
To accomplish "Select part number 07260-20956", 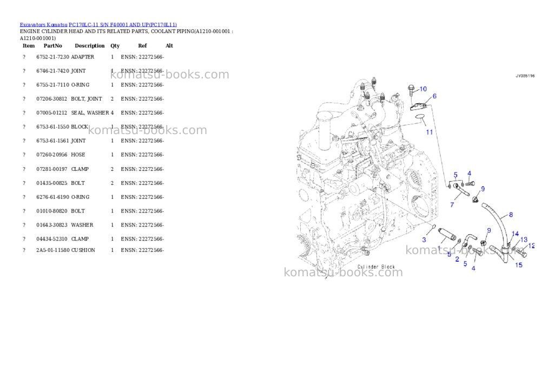I will click(x=51, y=155).
